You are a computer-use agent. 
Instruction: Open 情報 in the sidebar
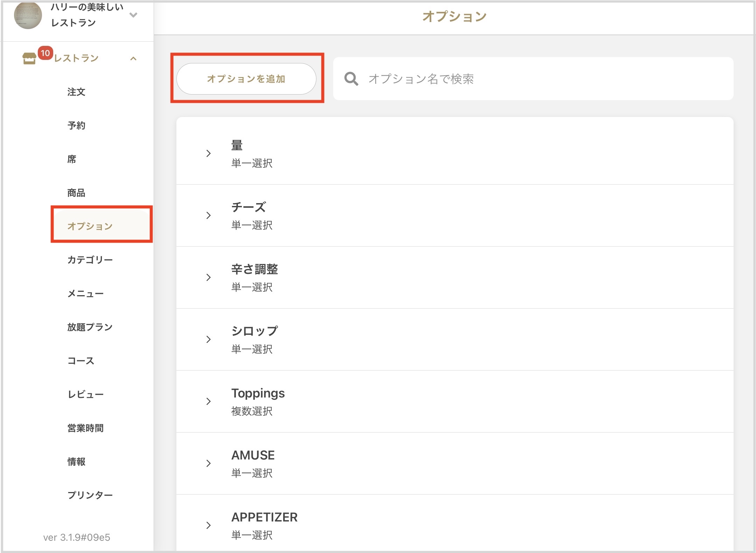[76, 462]
